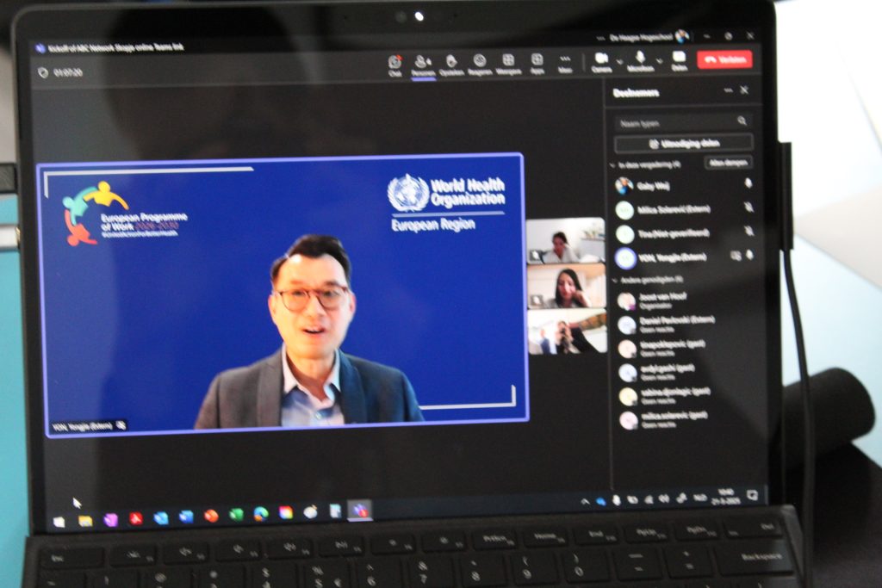The width and height of the screenshot is (882, 588).
Task: Collapse the 'In deze vergadering' participant section
Action: pyautogui.click(x=612, y=164)
